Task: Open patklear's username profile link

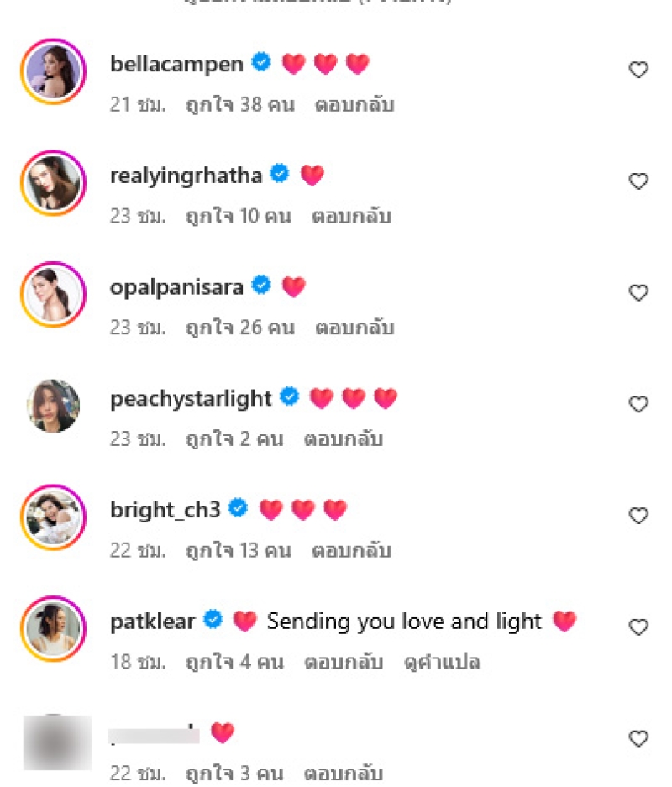Action: [152, 622]
